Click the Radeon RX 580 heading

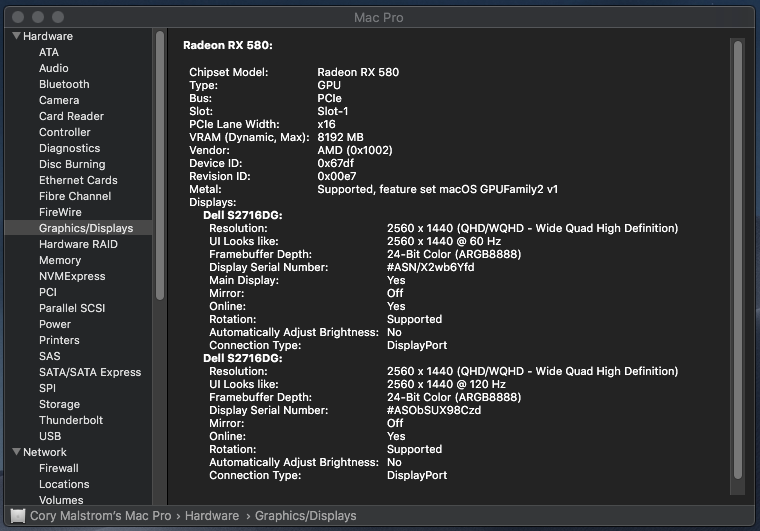(228, 45)
